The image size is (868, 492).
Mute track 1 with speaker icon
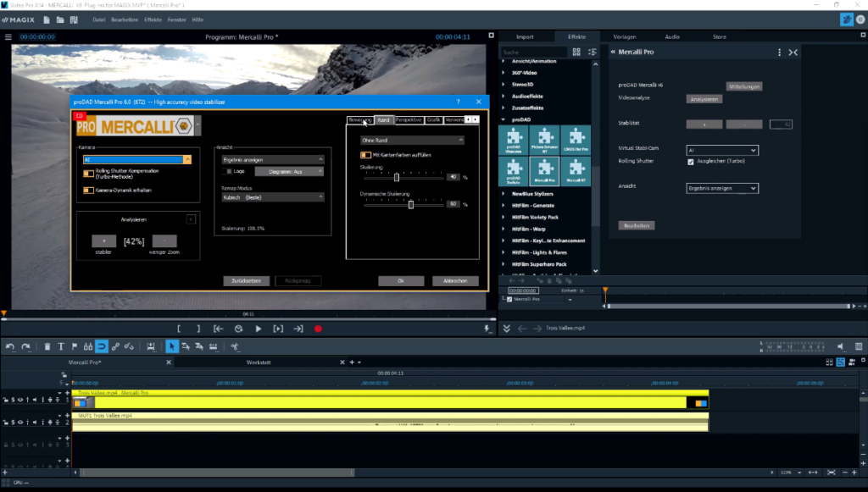[x=34, y=400]
